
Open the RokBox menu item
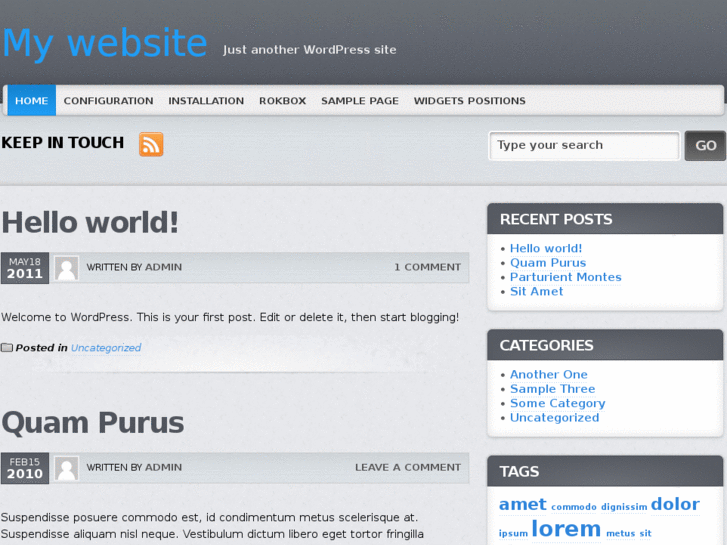coord(282,101)
